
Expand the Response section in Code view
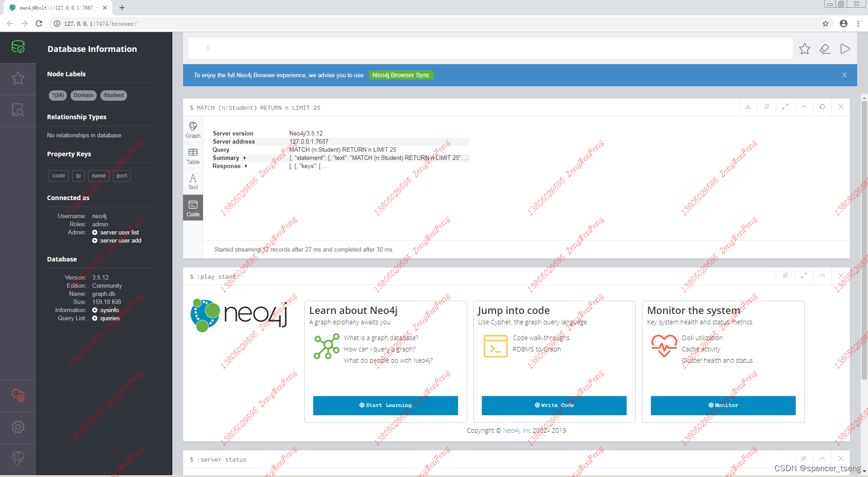[245, 166]
